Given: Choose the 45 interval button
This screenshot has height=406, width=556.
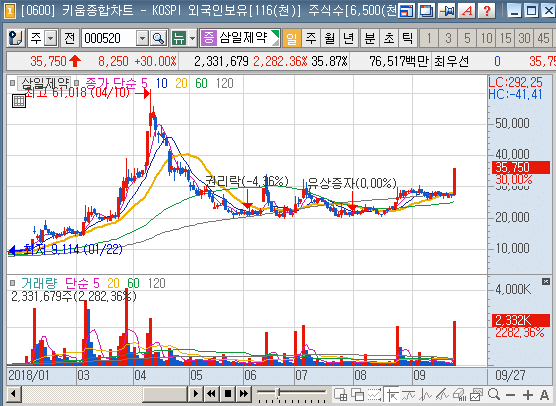Looking at the screenshot, I should click(543, 38).
